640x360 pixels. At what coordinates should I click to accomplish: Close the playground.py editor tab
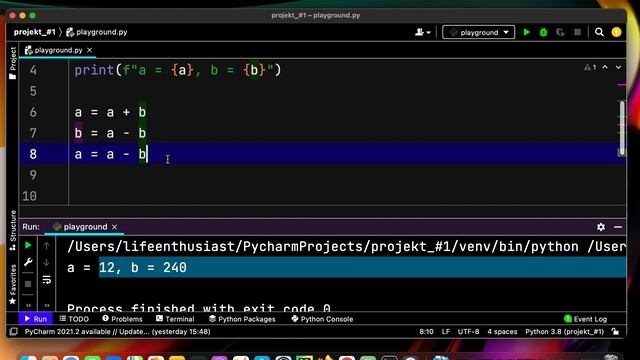click(89, 50)
